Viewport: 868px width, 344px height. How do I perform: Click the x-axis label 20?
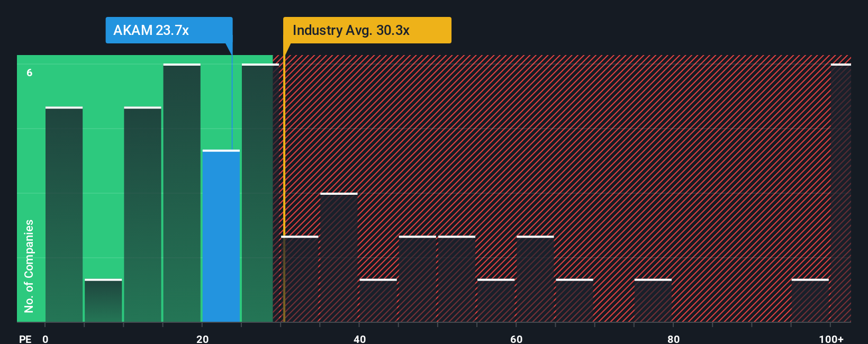coord(203,339)
